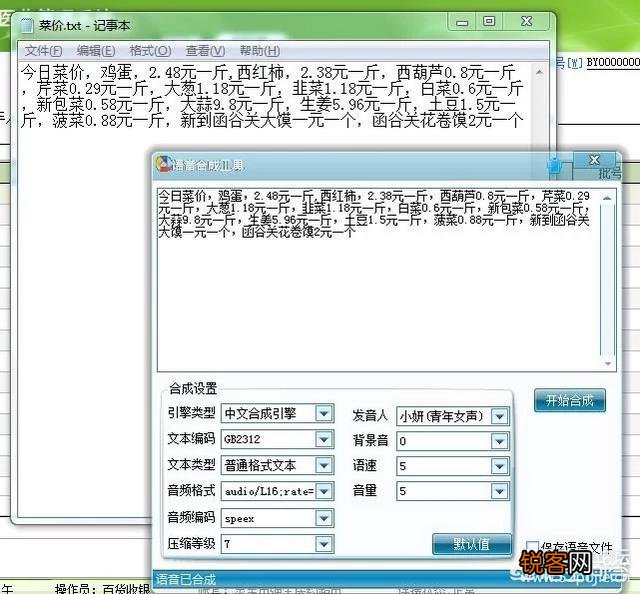Screen dimensions: 640x594
Task: Expand the 压缩等级 dropdown
Action: [x=324, y=544]
